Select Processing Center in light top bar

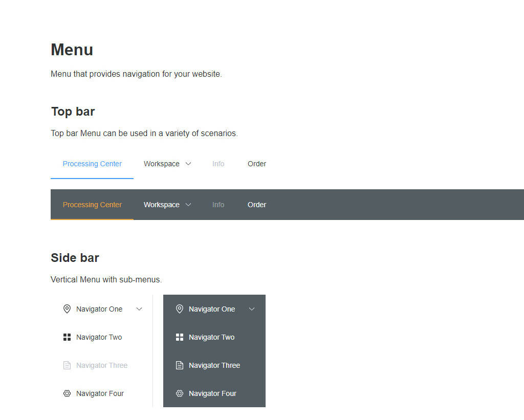92,164
